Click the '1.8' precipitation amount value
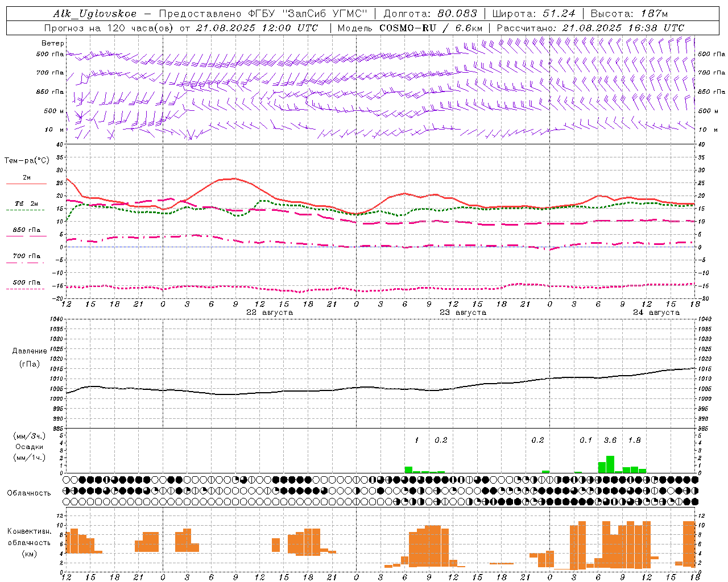Image resolution: width=728 pixels, height=582 pixels. [x=635, y=440]
